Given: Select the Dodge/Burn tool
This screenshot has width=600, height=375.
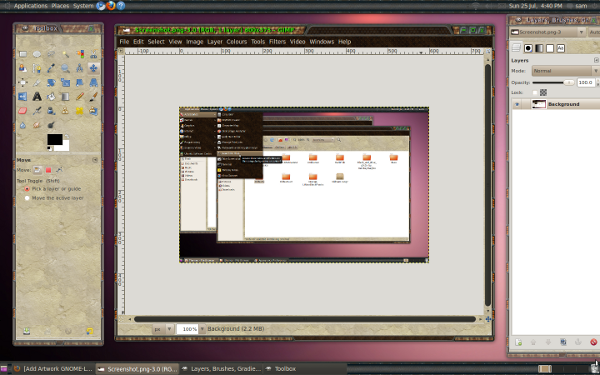Looking at the screenshot, I should (51, 125).
